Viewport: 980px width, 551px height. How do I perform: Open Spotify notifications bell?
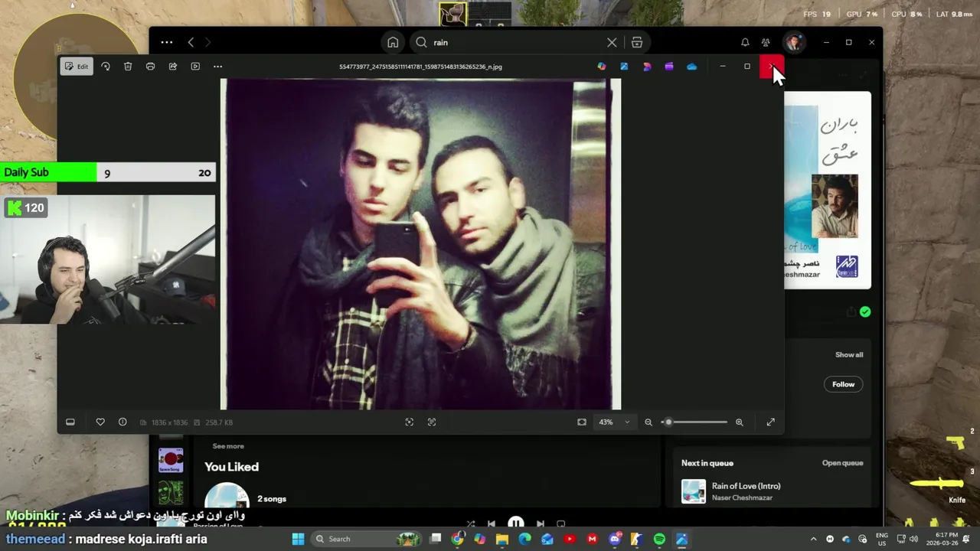(x=745, y=42)
